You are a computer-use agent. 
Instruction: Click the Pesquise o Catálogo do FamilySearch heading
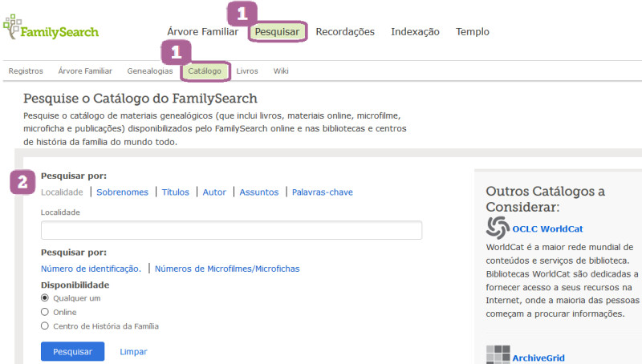[140, 99]
